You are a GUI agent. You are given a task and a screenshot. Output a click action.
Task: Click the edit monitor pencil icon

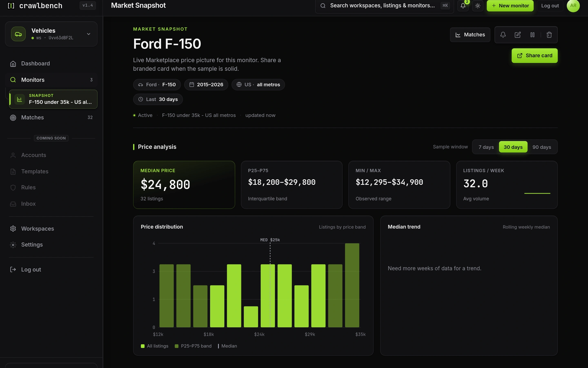coord(518,35)
